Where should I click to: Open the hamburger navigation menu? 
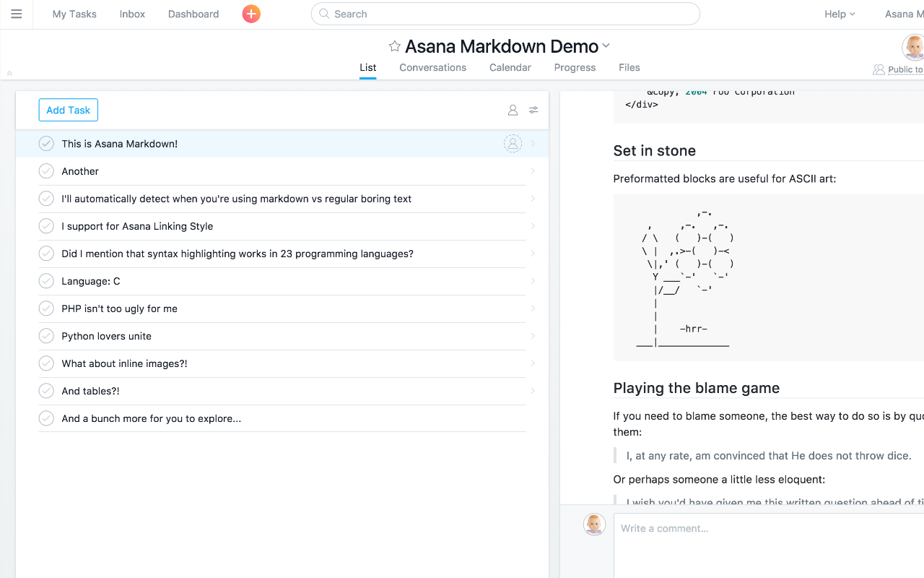tap(16, 14)
